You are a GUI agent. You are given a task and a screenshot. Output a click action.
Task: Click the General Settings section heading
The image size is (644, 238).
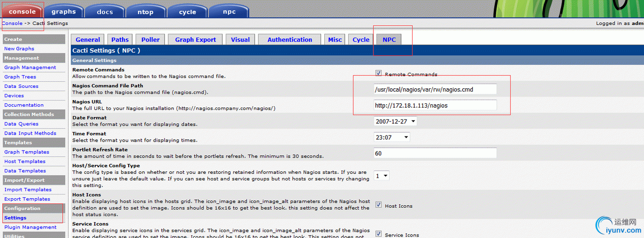click(x=94, y=60)
